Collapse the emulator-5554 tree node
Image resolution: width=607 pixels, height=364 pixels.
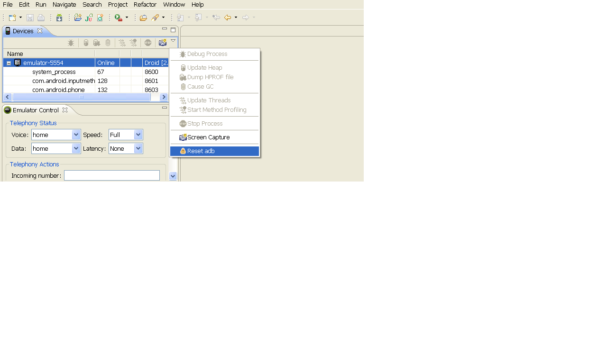9,63
